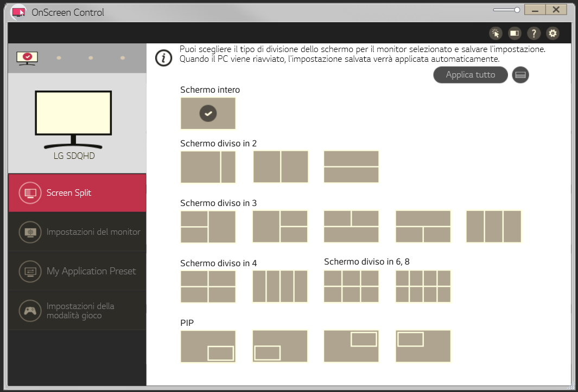This screenshot has height=392, width=578.
Task: Pick the 3-split three columns layout
Action: point(494,227)
